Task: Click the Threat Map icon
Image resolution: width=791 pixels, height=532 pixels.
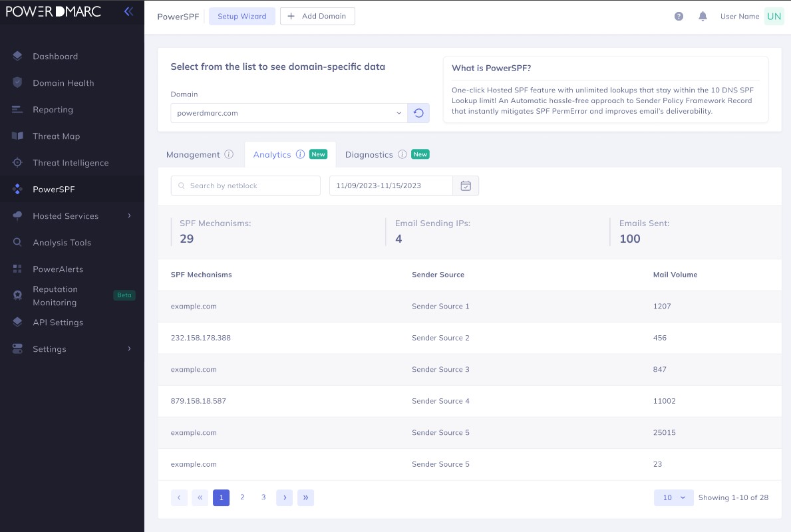Action: tap(17, 136)
